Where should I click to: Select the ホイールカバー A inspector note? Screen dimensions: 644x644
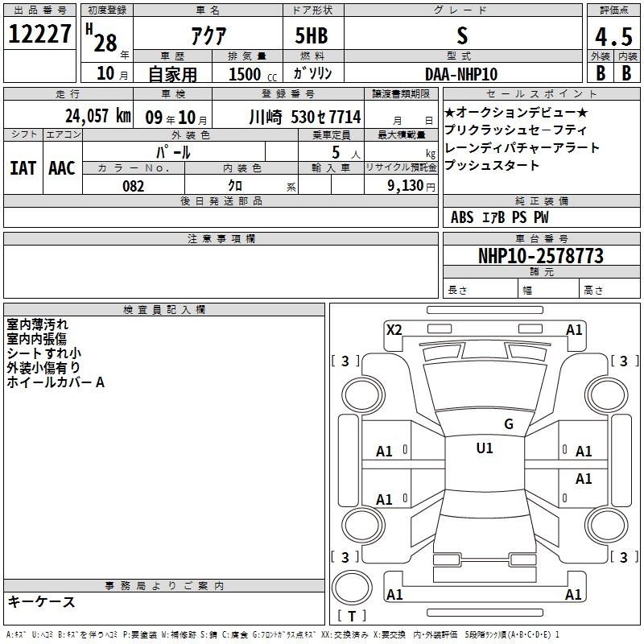tap(56, 382)
